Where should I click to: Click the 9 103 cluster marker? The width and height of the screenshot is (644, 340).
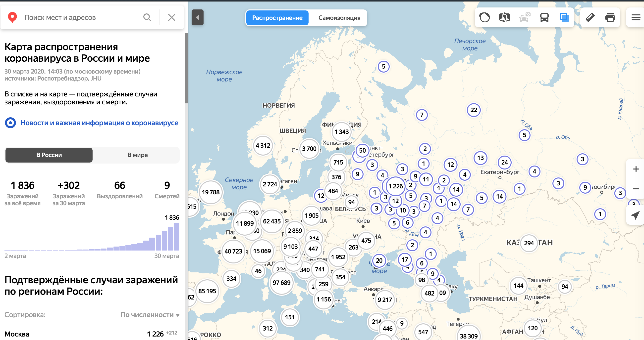290,247
